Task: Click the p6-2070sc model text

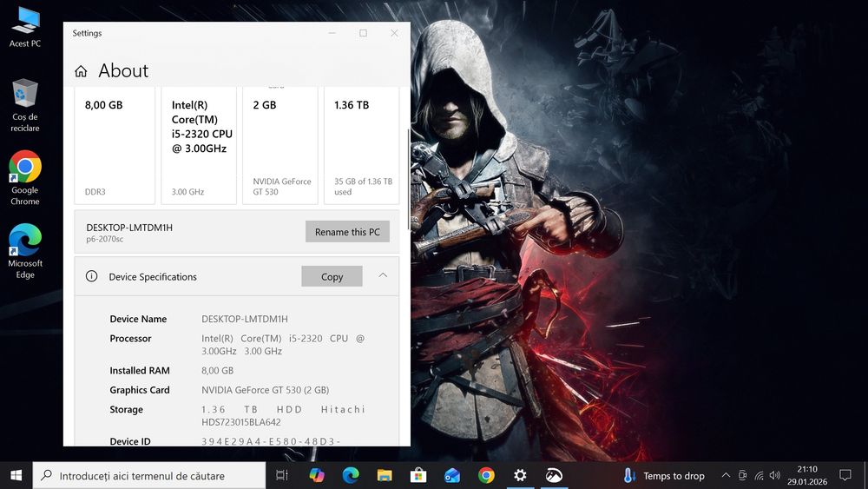Action: pyautogui.click(x=105, y=239)
